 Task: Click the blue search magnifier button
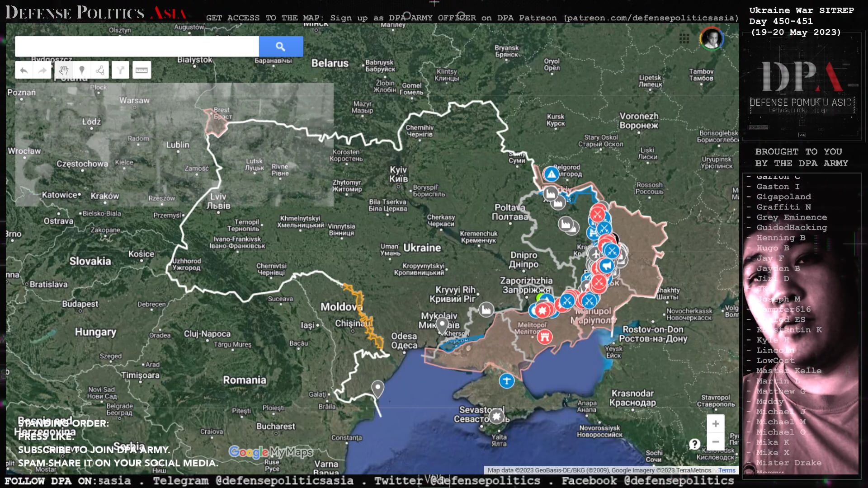point(281,47)
